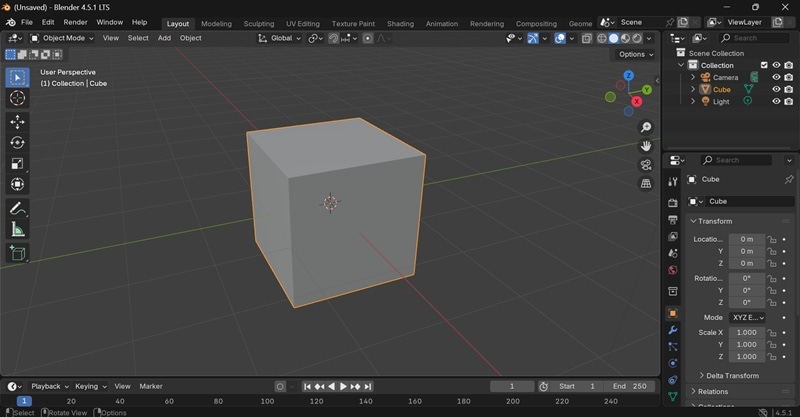
Task: Open the Physics properties tab
Action: coord(673,363)
